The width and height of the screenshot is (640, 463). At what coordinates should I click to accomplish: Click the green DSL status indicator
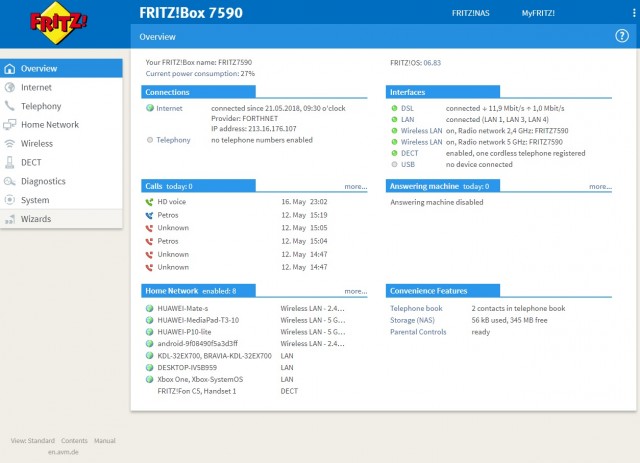pos(394,108)
